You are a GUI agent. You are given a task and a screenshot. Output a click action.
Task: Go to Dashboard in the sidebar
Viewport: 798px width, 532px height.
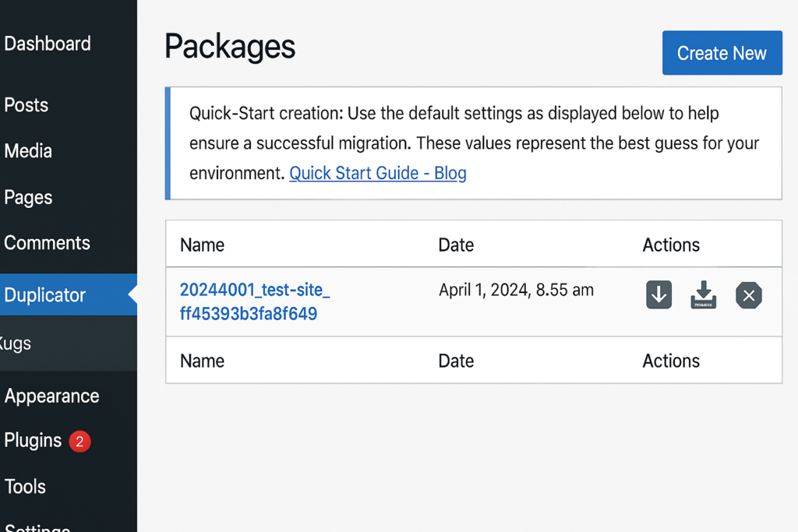click(x=48, y=44)
